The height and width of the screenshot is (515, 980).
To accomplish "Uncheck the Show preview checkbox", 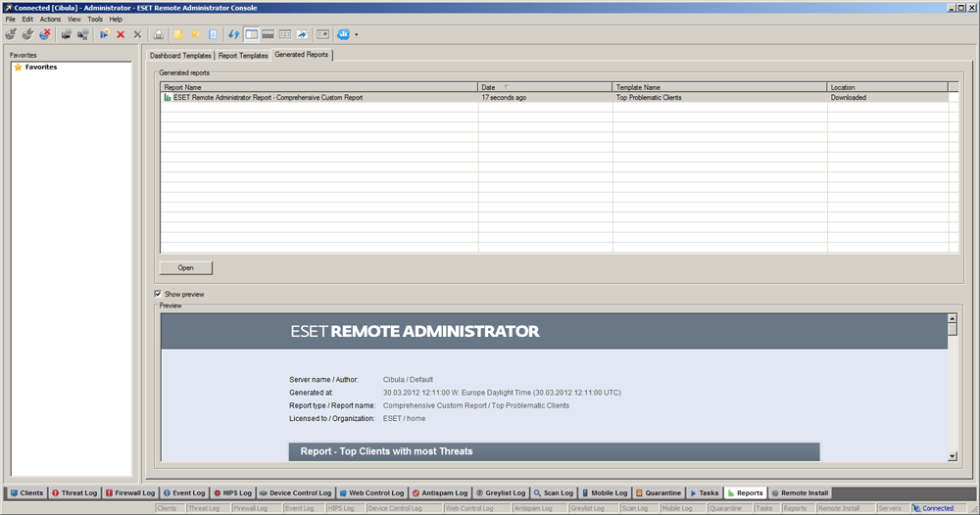I will tap(158, 294).
